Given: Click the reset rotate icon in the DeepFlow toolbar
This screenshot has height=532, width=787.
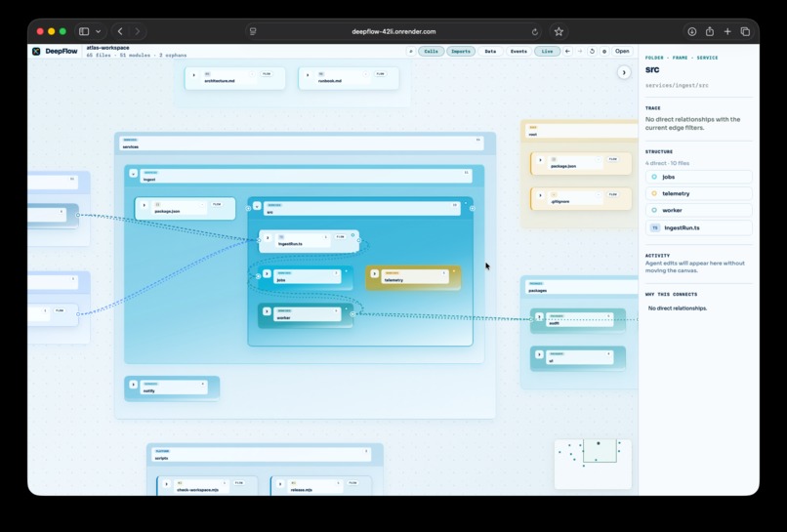Looking at the screenshot, I should (593, 51).
